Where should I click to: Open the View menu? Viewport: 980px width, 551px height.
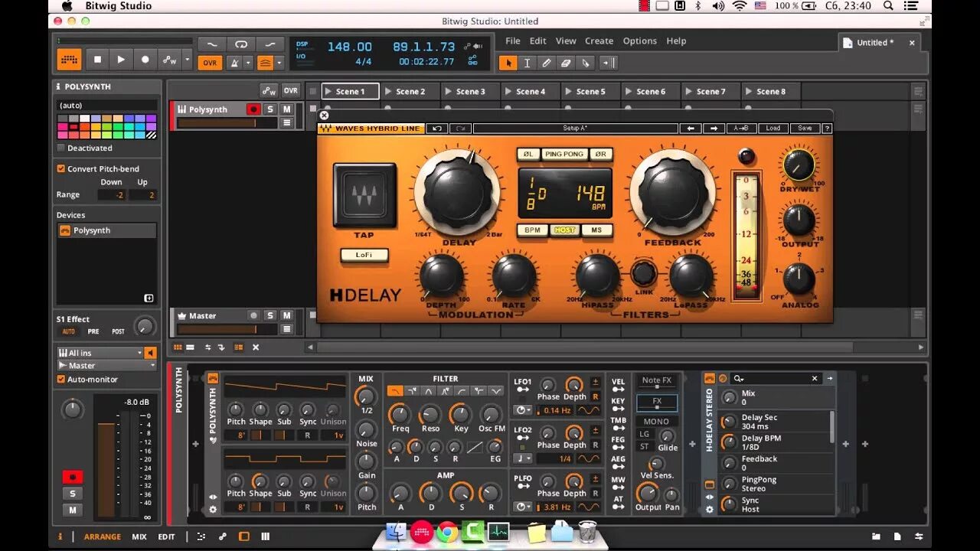click(x=566, y=41)
